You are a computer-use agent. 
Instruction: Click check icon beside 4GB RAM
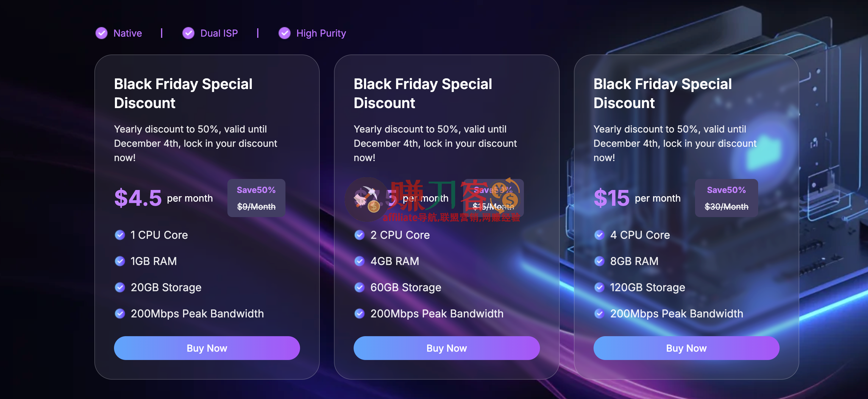(x=360, y=261)
